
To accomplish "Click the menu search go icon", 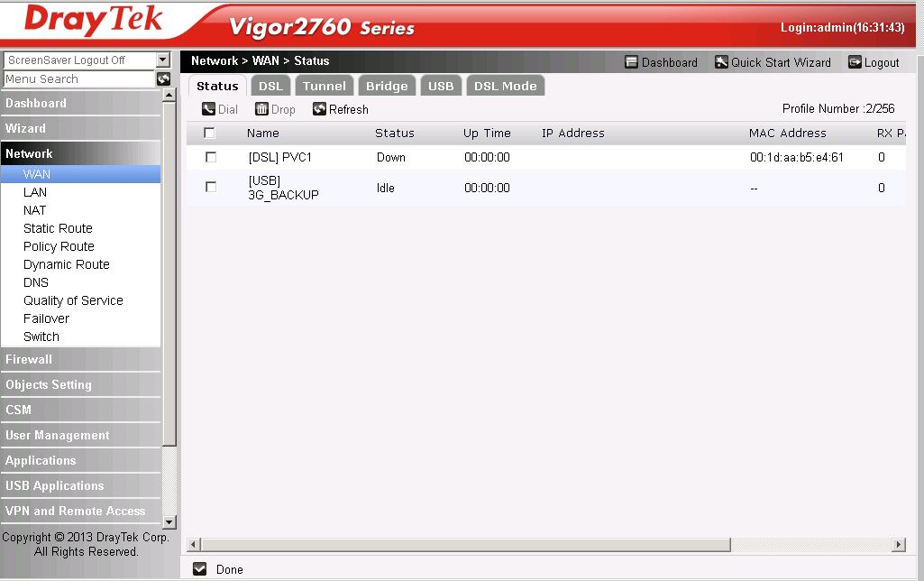I will tap(163, 79).
